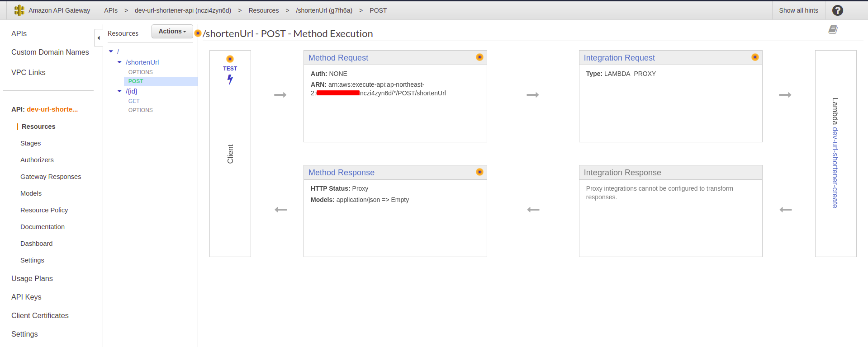Click Amazon API Gateway header text
The image size is (868, 347).
click(59, 10)
